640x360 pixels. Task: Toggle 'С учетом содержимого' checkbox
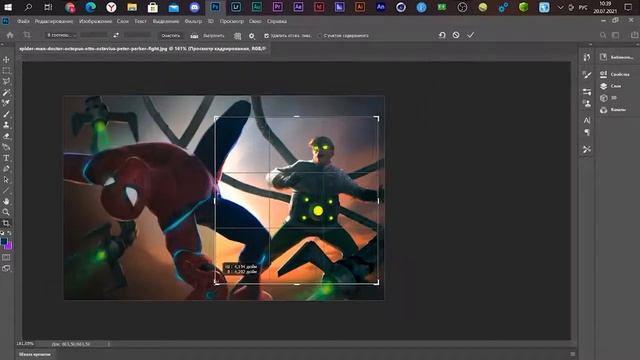click(x=320, y=36)
